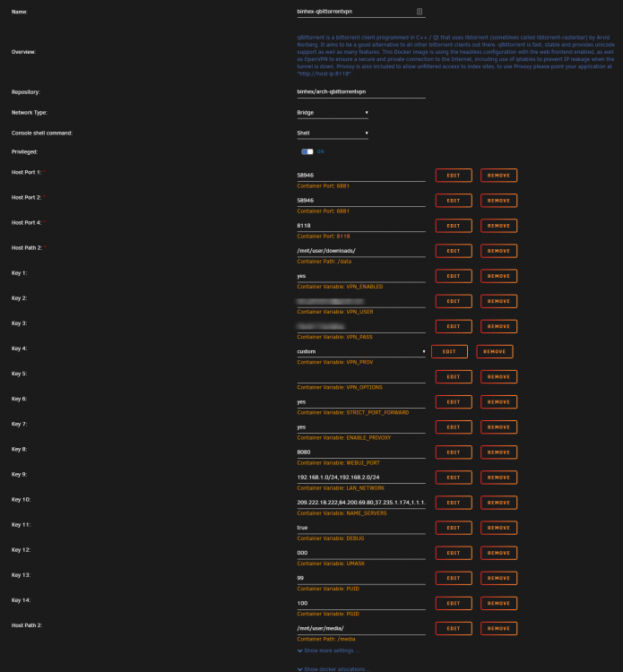Remove the /mnt/user/media/ host path
623x672 pixels.
point(498,629)
